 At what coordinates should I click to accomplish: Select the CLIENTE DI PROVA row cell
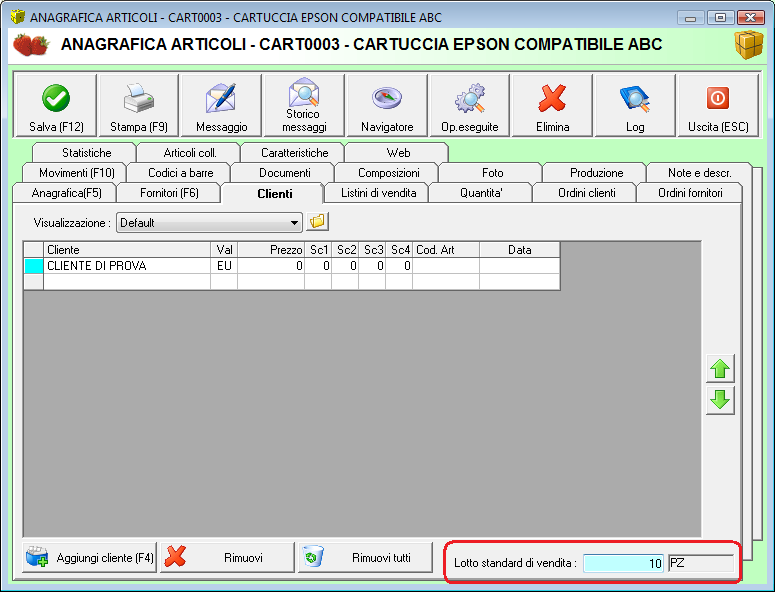click(x=127, y=266)
